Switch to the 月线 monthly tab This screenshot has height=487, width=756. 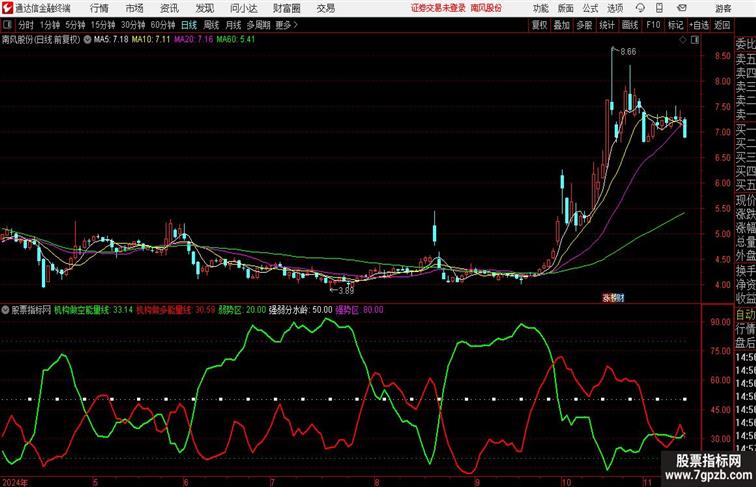(233, 25)
